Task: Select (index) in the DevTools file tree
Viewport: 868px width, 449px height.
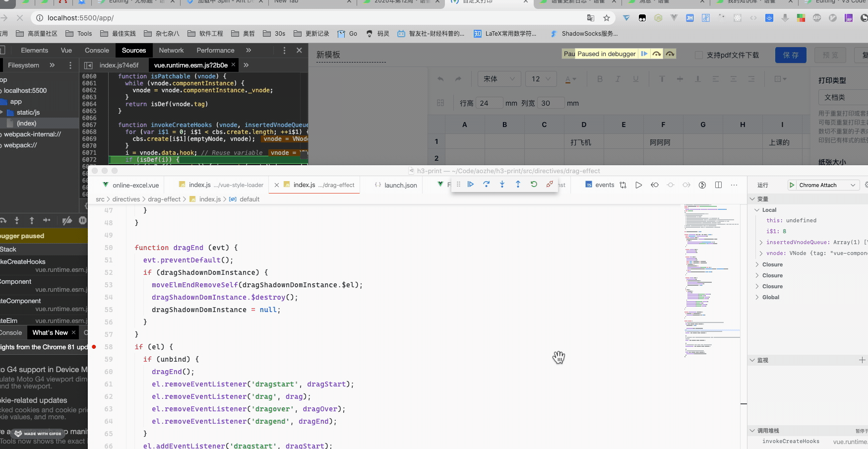Action: click(x=26, y=123)
